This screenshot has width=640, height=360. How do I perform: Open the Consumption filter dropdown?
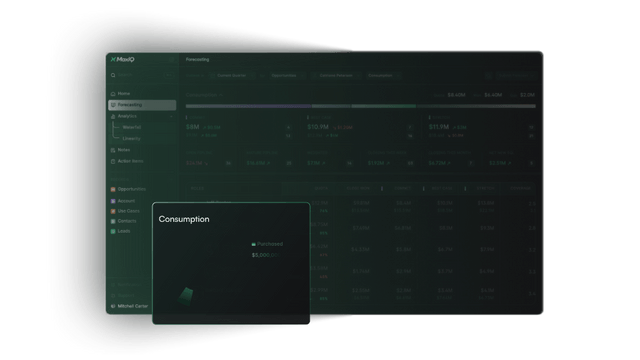pyautogui.click(x=383, y=76)
